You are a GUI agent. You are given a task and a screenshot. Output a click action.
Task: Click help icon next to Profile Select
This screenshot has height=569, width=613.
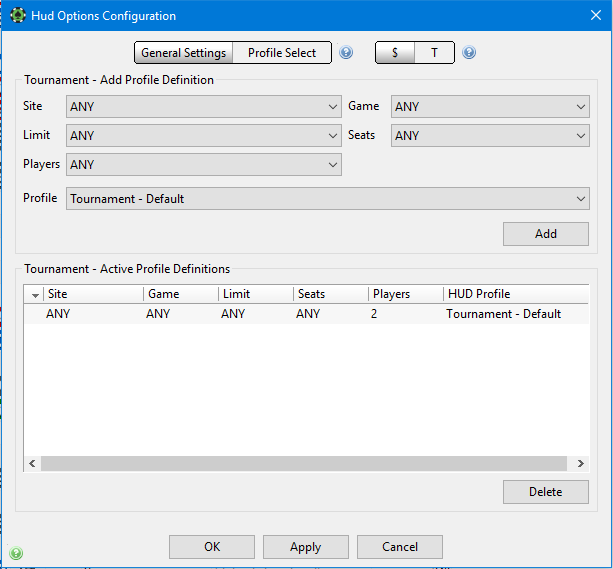click(x=346, y=52)
